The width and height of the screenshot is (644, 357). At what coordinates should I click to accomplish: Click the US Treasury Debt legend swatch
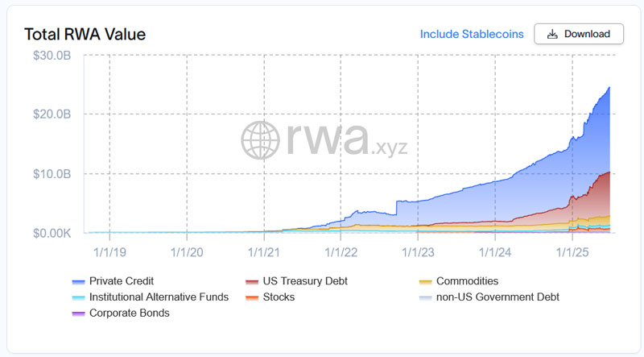[x=252, y=281]
